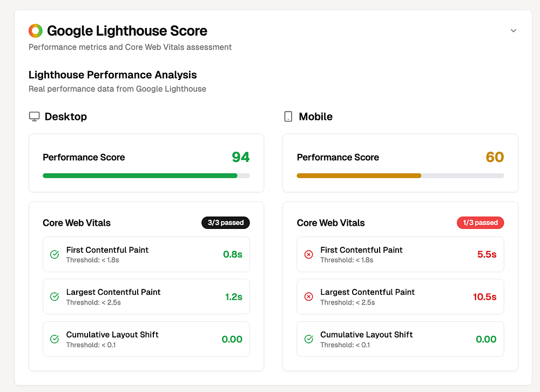540x392 pixels.
Task: Click the mobile 10.5s LCP value
Action: click(x=483, y=297)
